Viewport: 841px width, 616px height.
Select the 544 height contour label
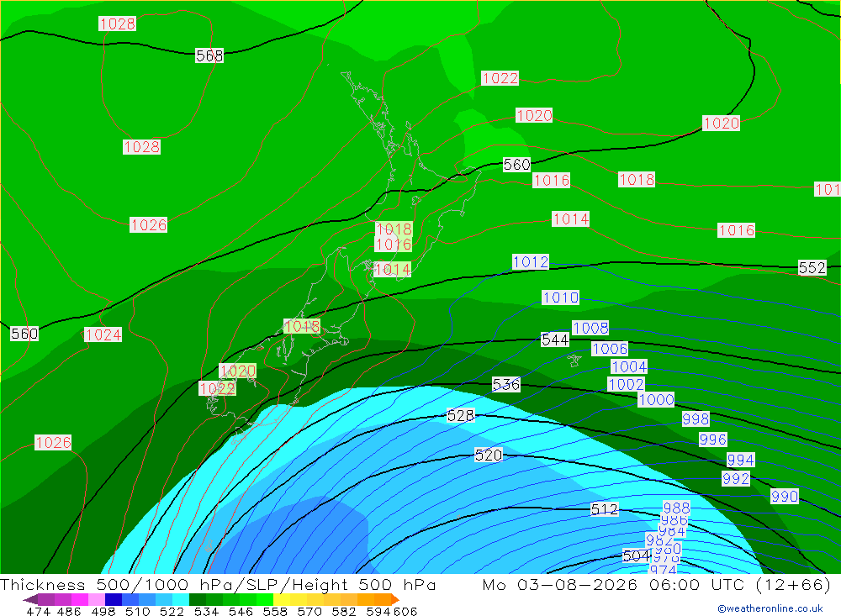point(554,340)
